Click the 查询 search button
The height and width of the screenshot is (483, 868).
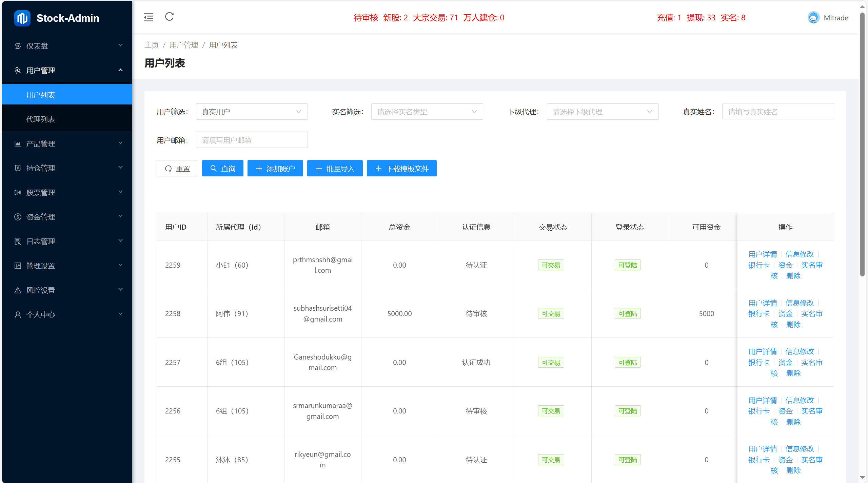(223, 168)
